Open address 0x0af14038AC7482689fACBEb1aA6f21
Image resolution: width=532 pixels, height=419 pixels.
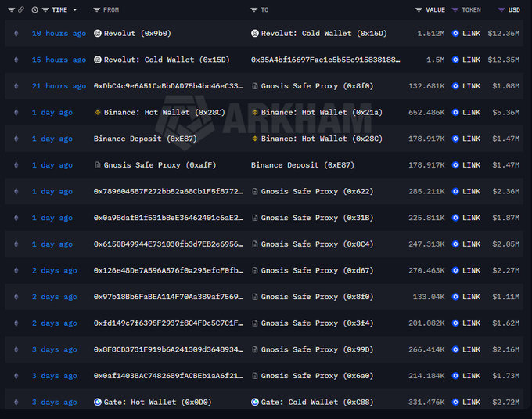pyautogui.click(x=168, y=376)
